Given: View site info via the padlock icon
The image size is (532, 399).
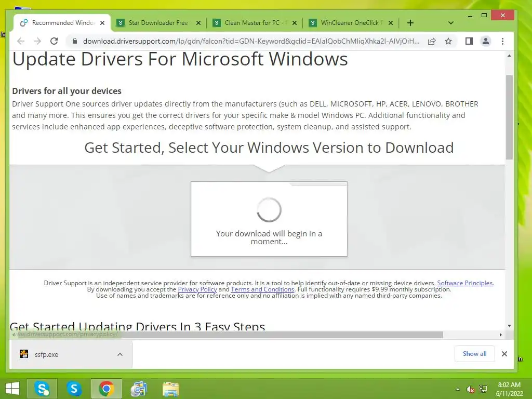Looking at the screenshot, I should [x=75, y=42].
